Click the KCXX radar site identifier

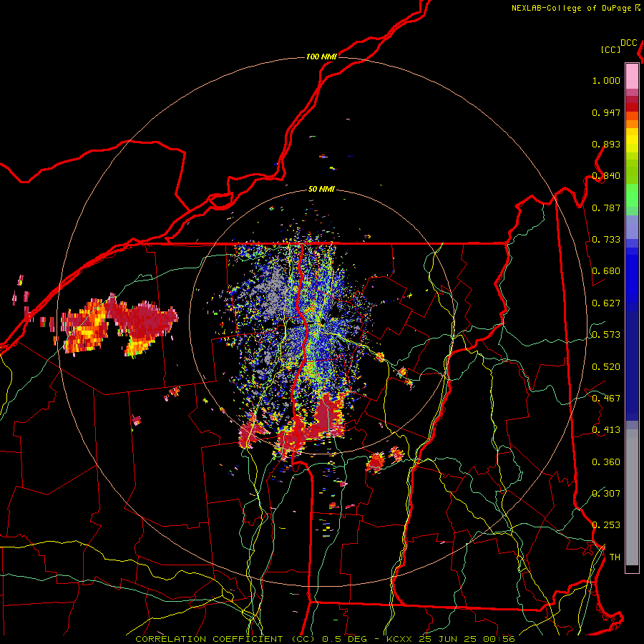point(399,639)
